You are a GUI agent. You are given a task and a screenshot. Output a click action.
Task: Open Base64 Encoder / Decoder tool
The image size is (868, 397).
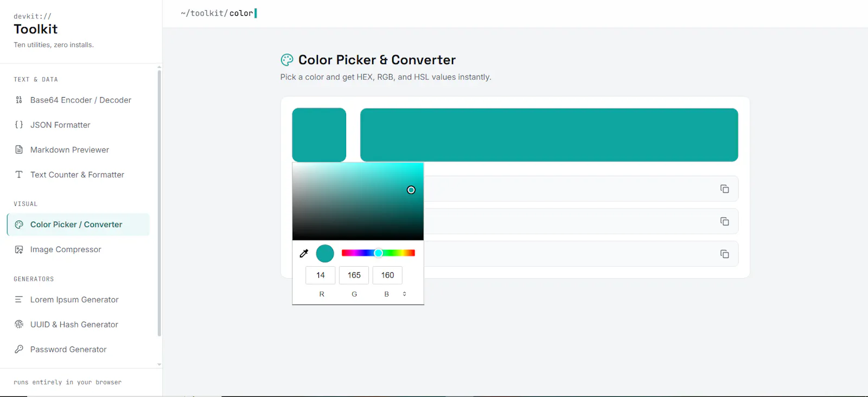tap(78, 100)
